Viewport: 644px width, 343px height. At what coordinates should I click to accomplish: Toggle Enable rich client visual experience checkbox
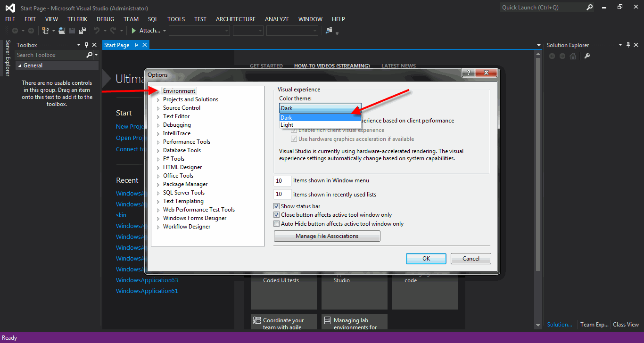pyautogui.click(x=294, y=130)
